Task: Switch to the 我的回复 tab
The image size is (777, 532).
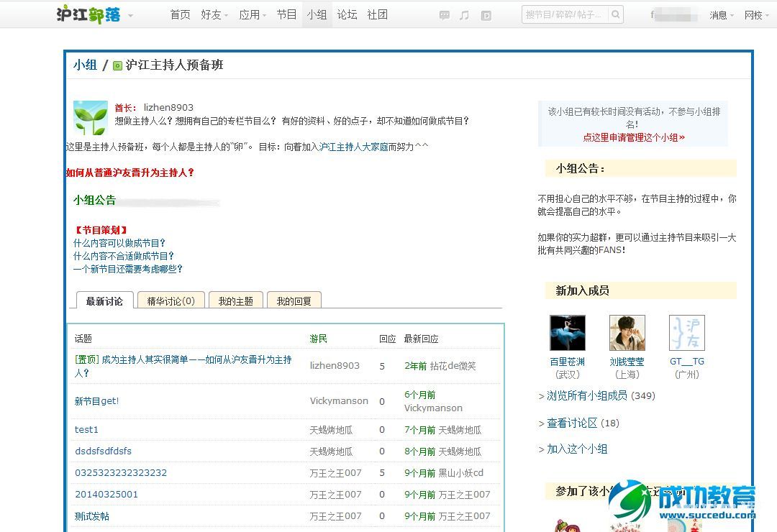Action: point(294,301)
